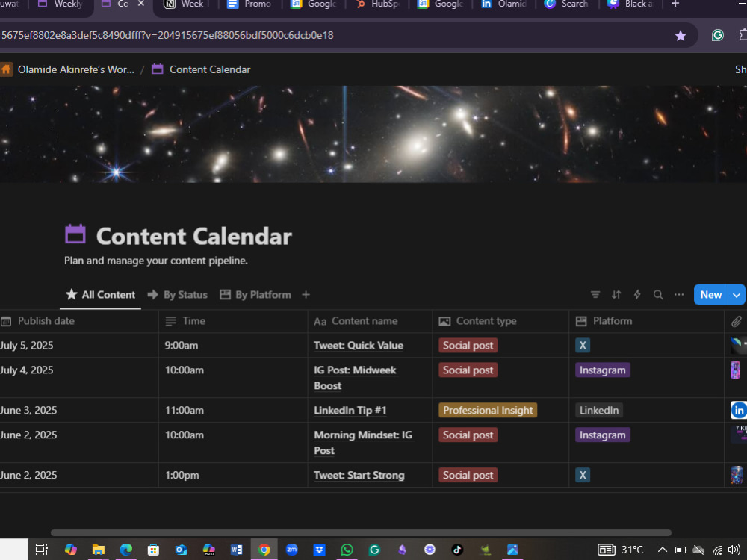Open the database search icon

tap(658, 295)
